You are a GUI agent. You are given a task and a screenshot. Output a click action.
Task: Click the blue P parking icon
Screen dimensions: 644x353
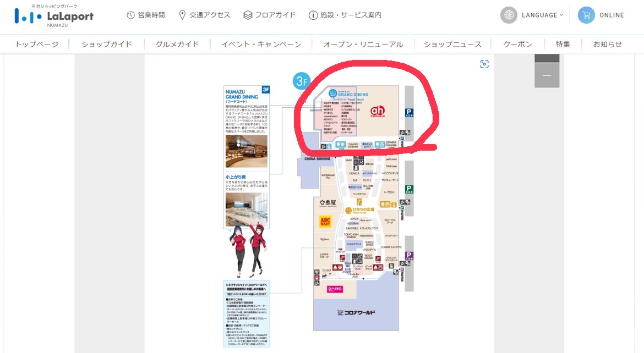[x=408, y=113]
